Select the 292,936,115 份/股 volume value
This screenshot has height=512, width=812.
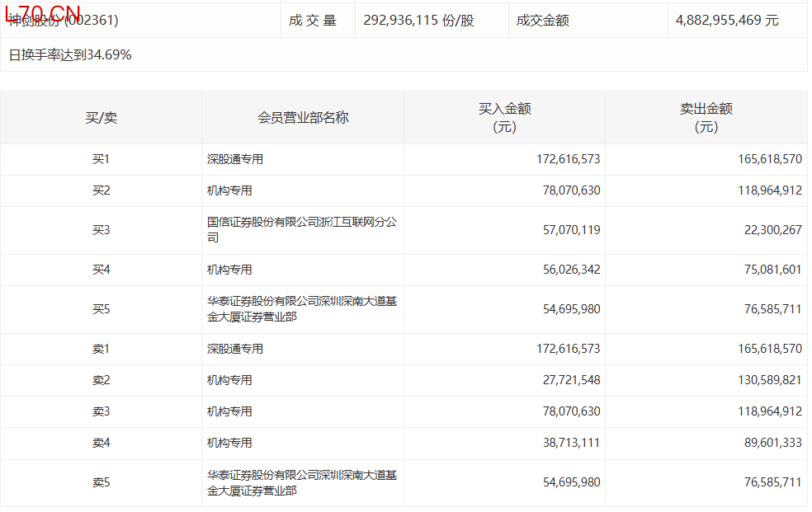point(418,21)
